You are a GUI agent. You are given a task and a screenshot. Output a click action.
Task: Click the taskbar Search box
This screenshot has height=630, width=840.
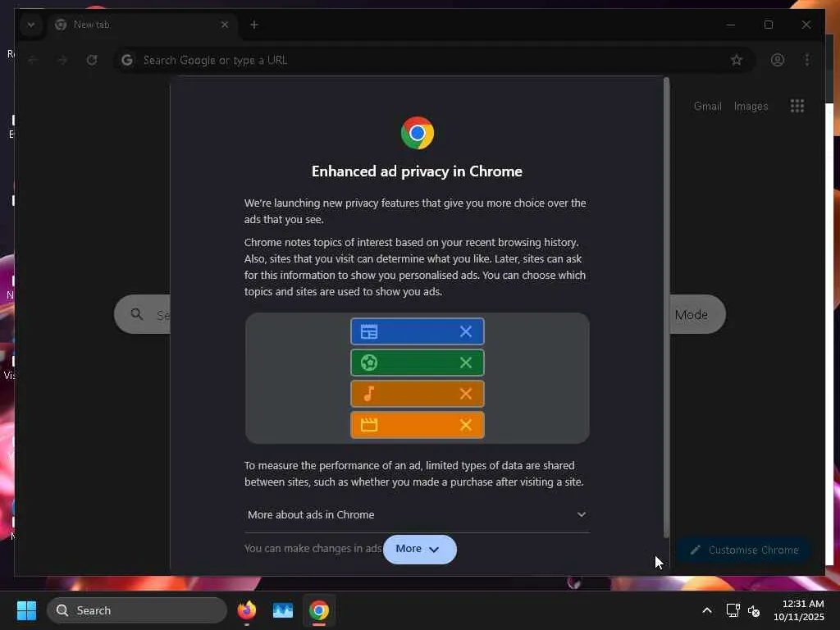[x=137, y=610]
